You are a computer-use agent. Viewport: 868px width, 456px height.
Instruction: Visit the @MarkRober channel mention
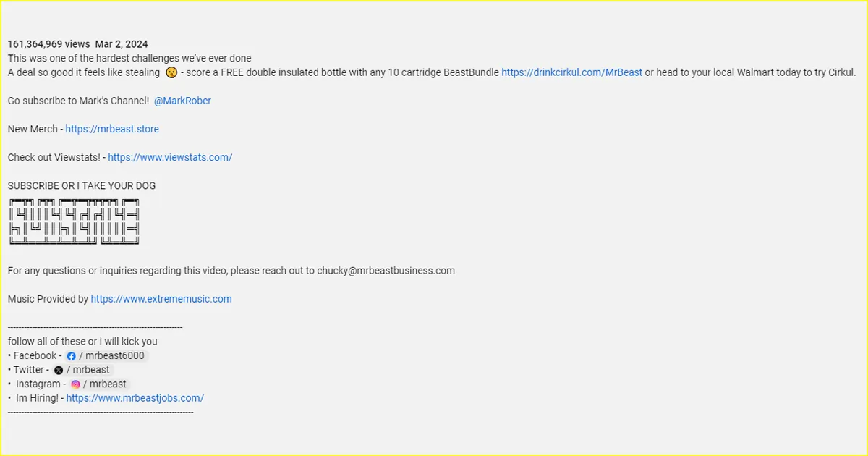click(x=182, y=101)
